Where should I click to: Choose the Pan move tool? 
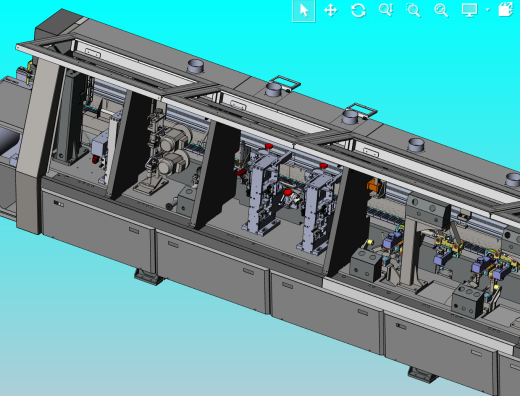coord(331,10)
